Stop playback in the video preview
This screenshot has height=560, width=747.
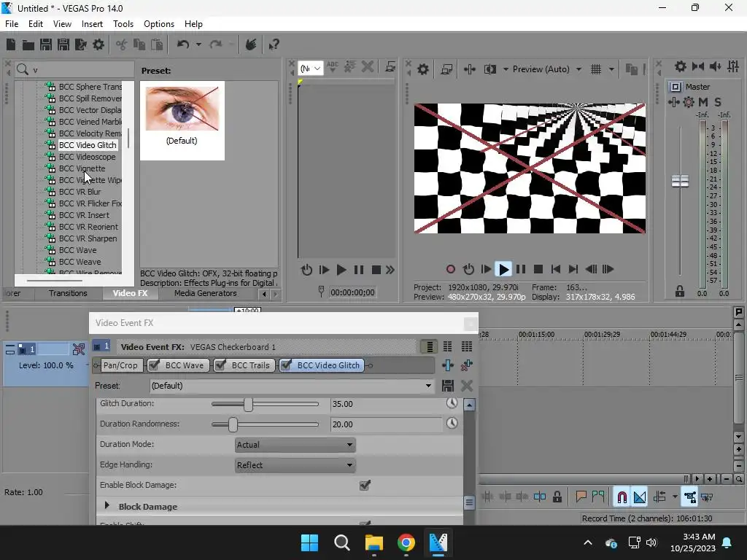(538, 270)
